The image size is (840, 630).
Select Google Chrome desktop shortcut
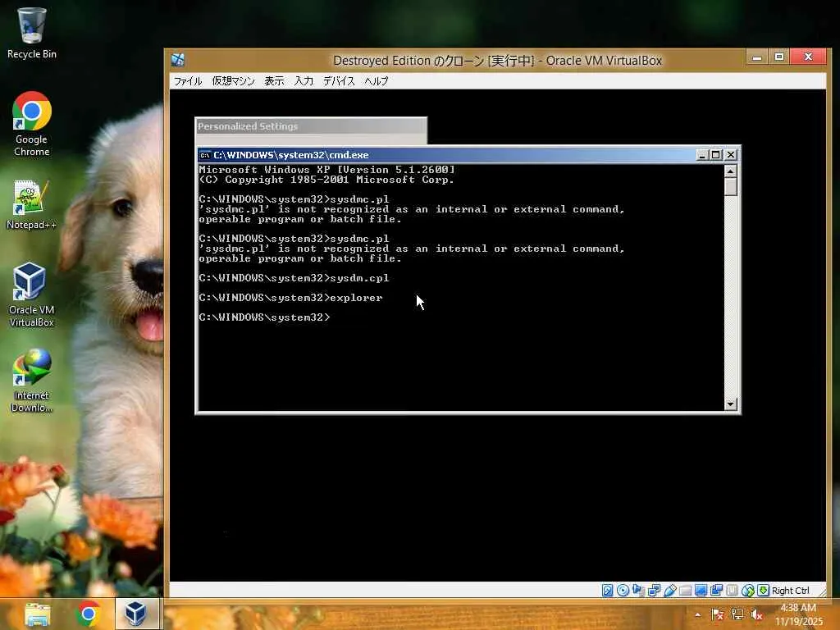(32, 125)
